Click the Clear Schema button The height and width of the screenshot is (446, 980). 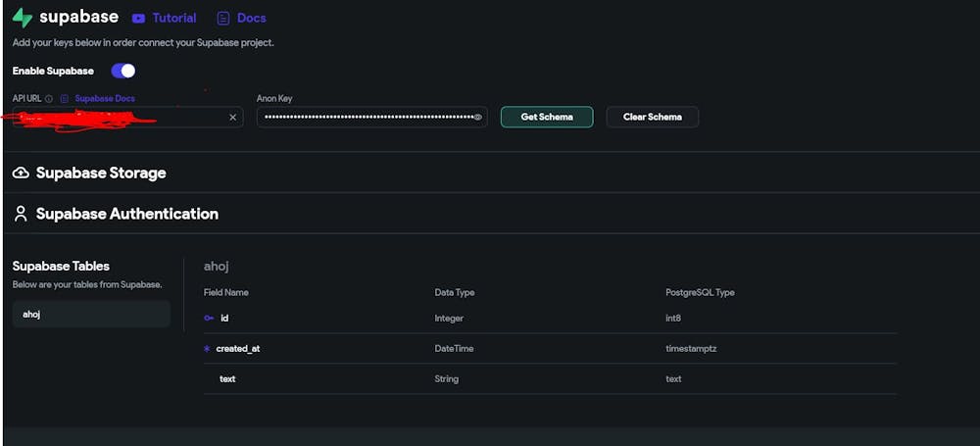(653, 117)
